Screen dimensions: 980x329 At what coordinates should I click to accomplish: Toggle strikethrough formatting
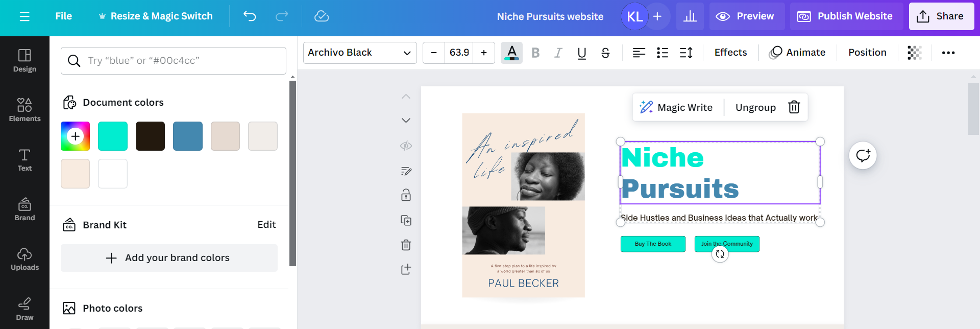605,53
